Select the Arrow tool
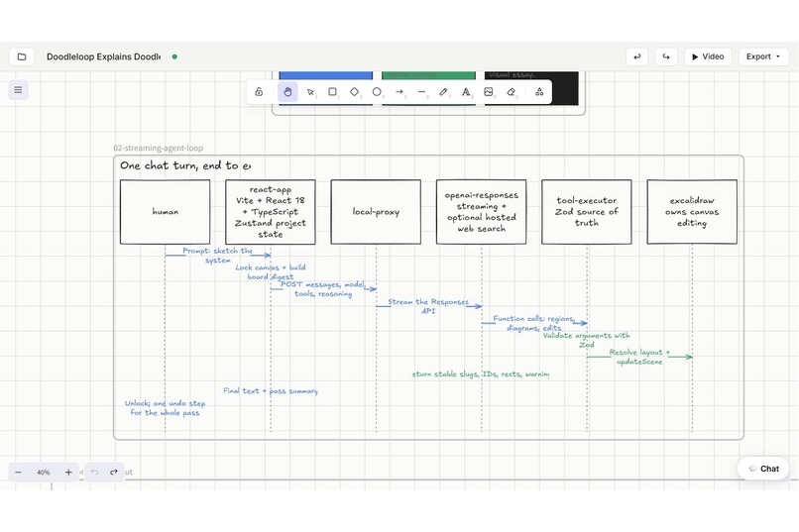Image resolution: width=799 pixels, height=532 pixels. (399, 91)
